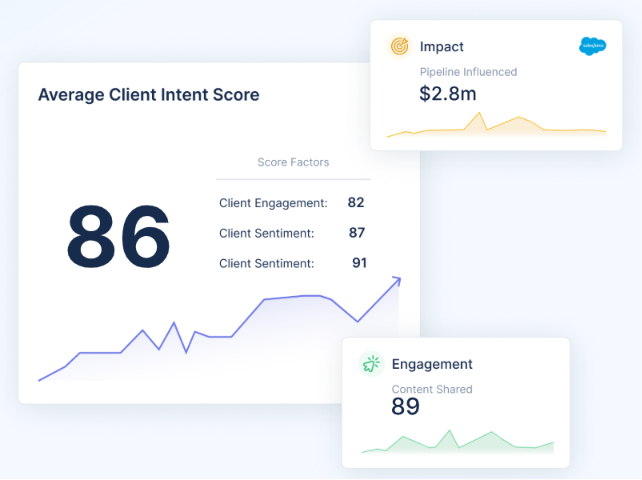Click the large 86 score value
Viewport: 642px width, 480px height.
[x=118, y=237]
